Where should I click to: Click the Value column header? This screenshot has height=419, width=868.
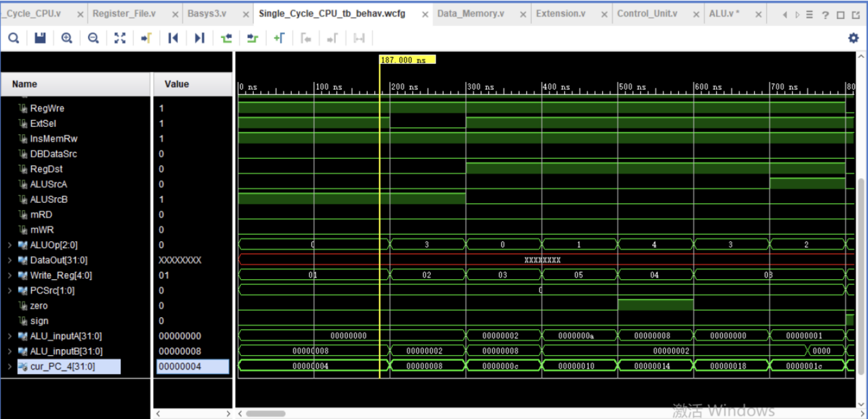pos(193,84)
